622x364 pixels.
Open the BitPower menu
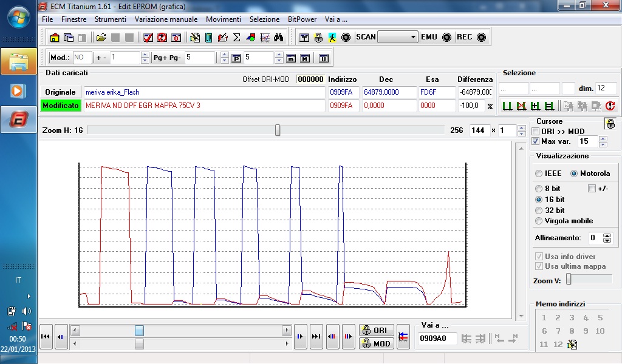point(302,19)
